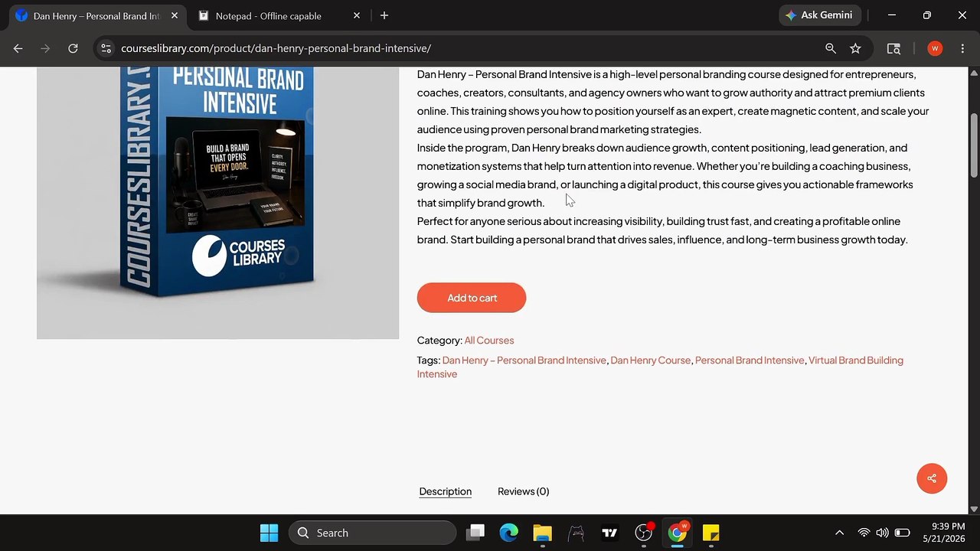Open the cat-face app in taskbar

(577, 533)
